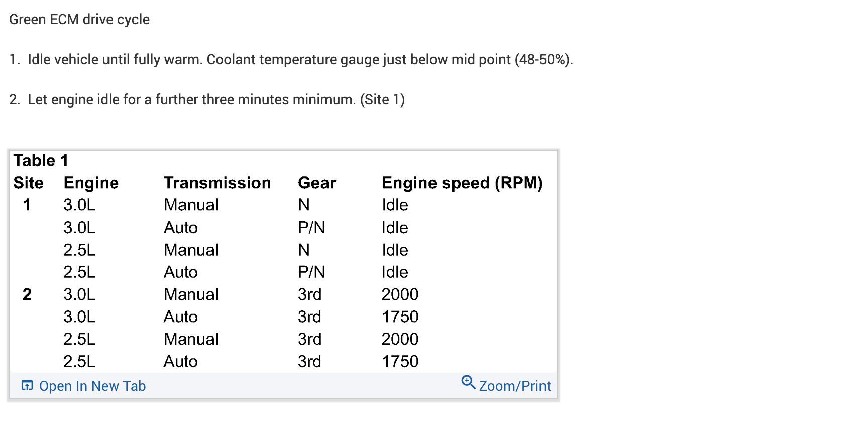Click the Site column header
This screenshot has width=868, height=423.
(29, 183)
